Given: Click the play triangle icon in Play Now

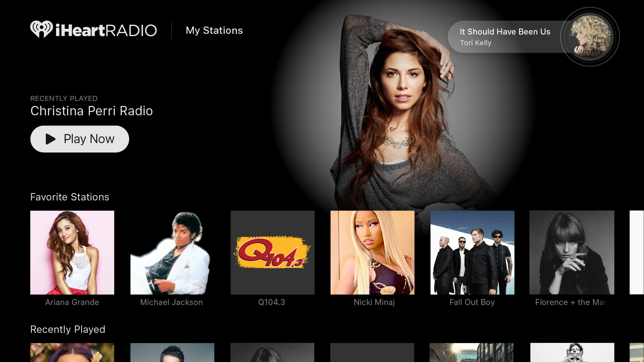Looking at the screenshot, I should click(50, 139).
